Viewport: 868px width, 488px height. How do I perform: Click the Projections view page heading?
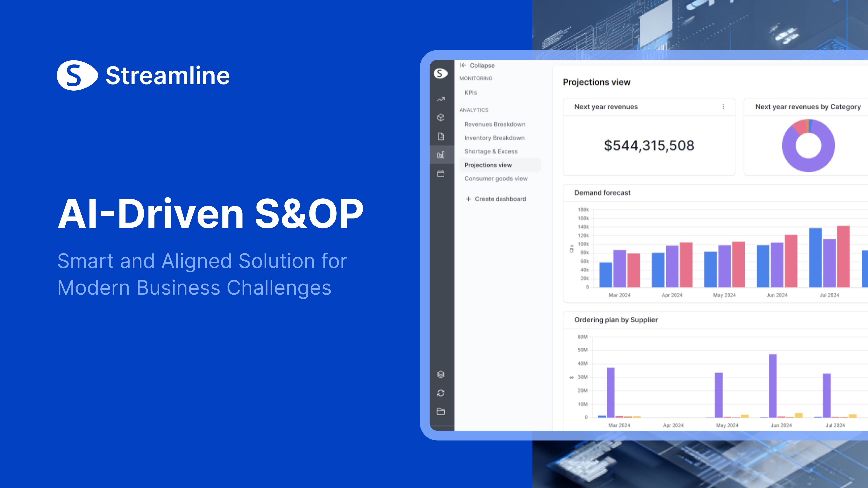pos(597,82)
